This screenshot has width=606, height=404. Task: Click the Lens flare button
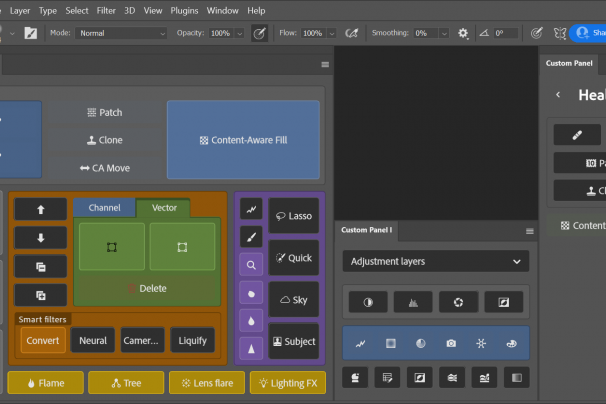click(207, 383)
